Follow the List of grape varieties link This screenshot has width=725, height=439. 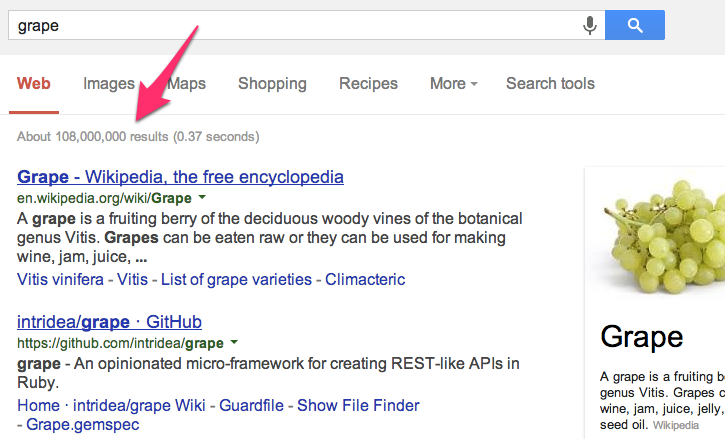(236, 280)
